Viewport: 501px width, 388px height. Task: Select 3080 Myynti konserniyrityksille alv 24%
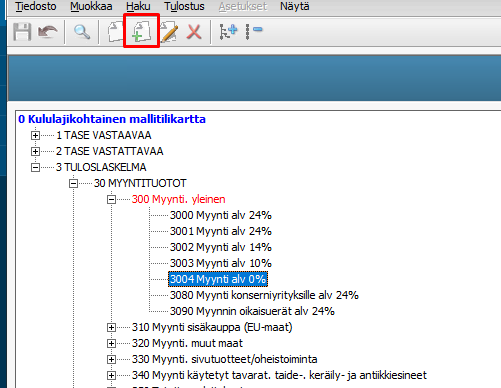(264, 295)
